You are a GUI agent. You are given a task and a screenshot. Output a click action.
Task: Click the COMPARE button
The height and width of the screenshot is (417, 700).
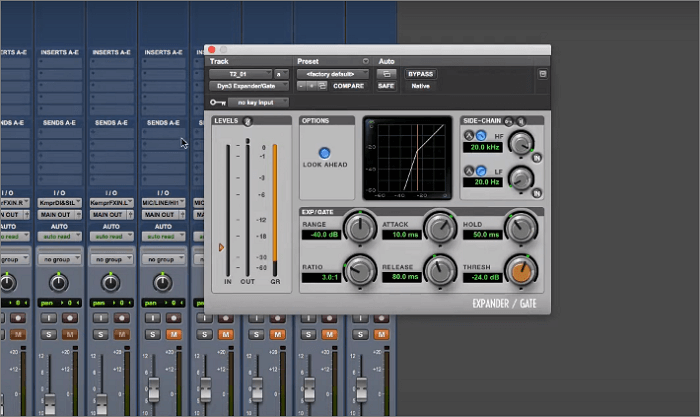tap(348, 87)
